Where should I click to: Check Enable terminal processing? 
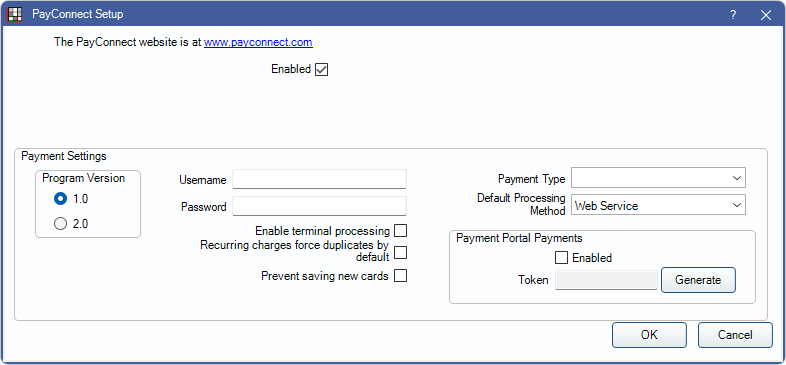pos(400,231)
